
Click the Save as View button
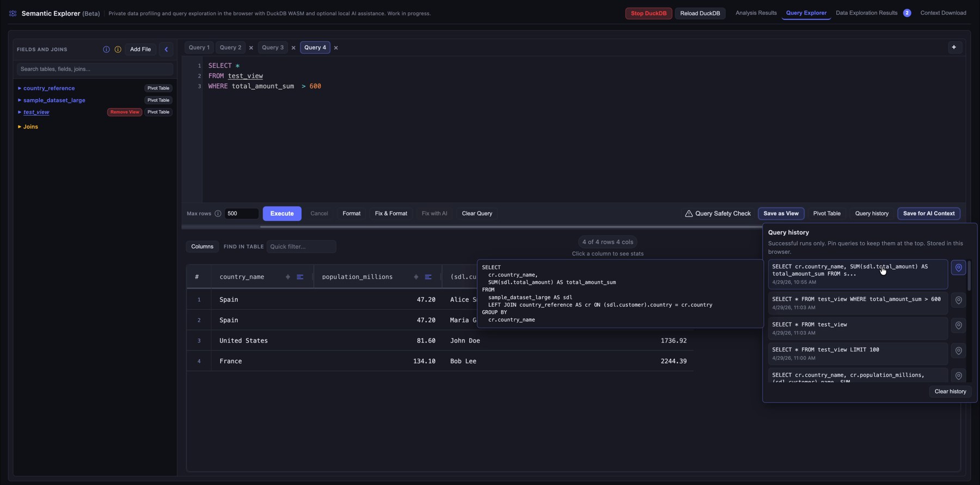point(781,214)
